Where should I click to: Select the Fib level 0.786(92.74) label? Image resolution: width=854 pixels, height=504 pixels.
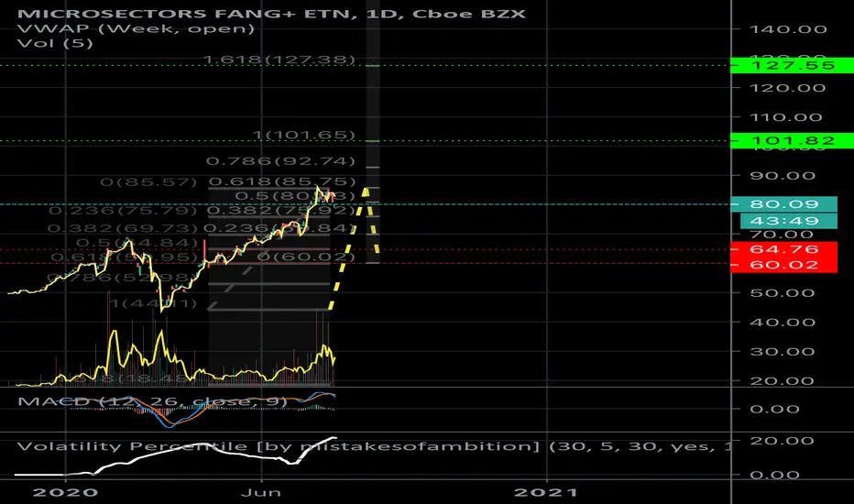click(x=280, y=161)
